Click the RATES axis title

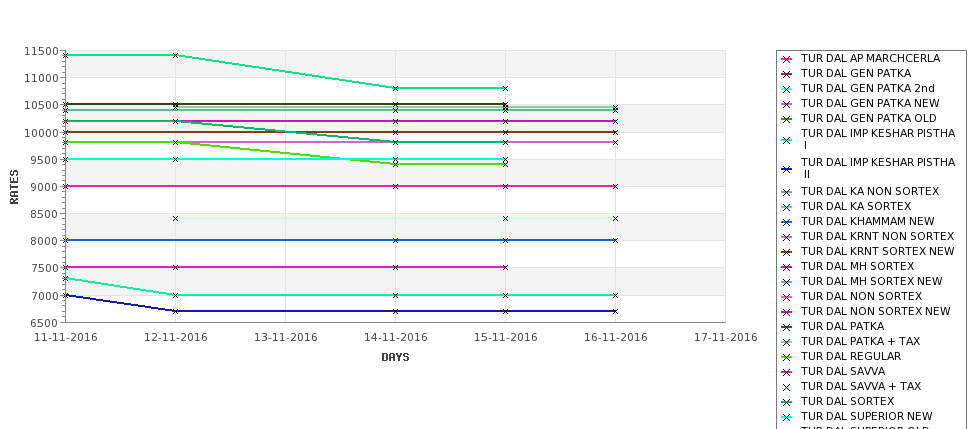(14, 187)
